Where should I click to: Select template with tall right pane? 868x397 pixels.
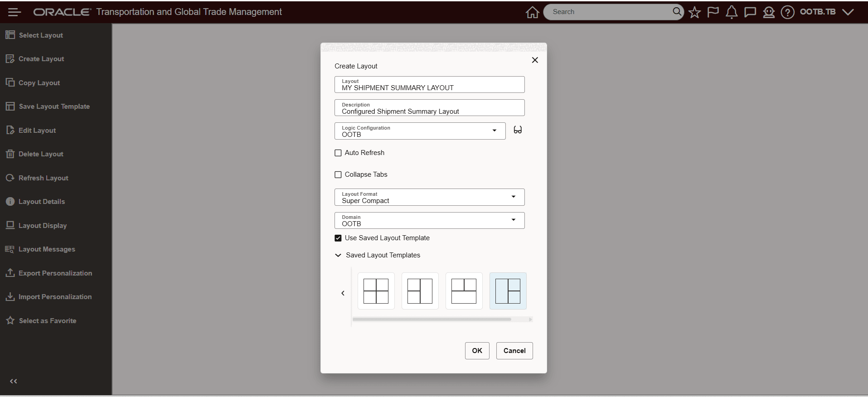[x=420, y=291]
